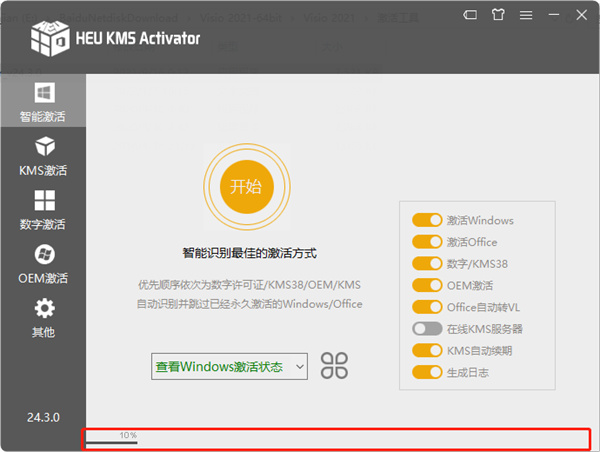Toggle the KMS自动续期 switch
The width and height of the screenshot is (600, 452).
pos(427,350)
